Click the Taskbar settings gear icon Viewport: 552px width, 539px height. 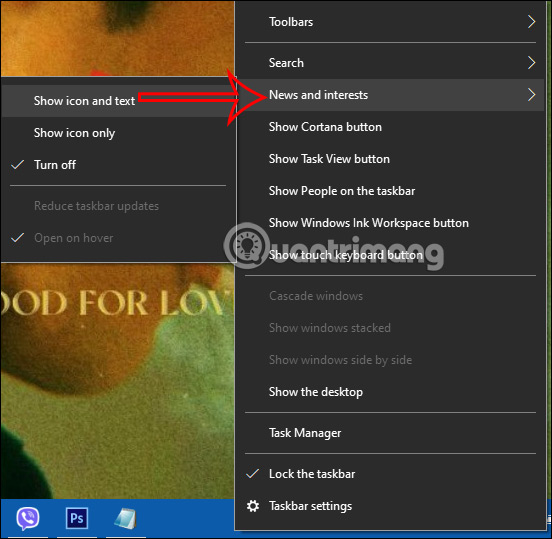253,506
